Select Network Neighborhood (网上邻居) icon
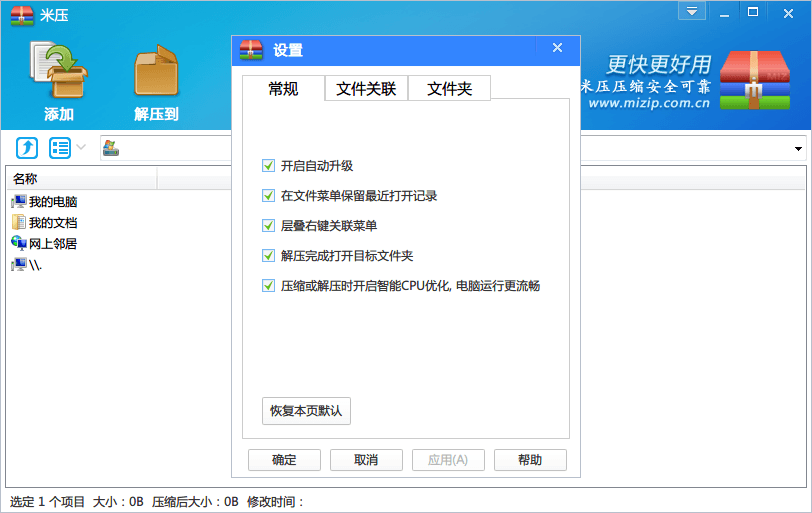Screen dimensions: 812x513 click(x=19, y=243)
